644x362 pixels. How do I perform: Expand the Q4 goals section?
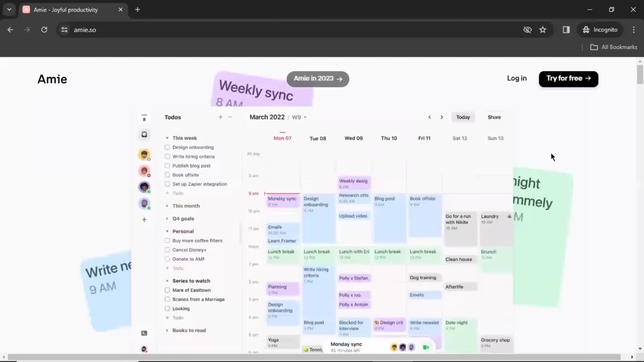[x=167, y=218]
